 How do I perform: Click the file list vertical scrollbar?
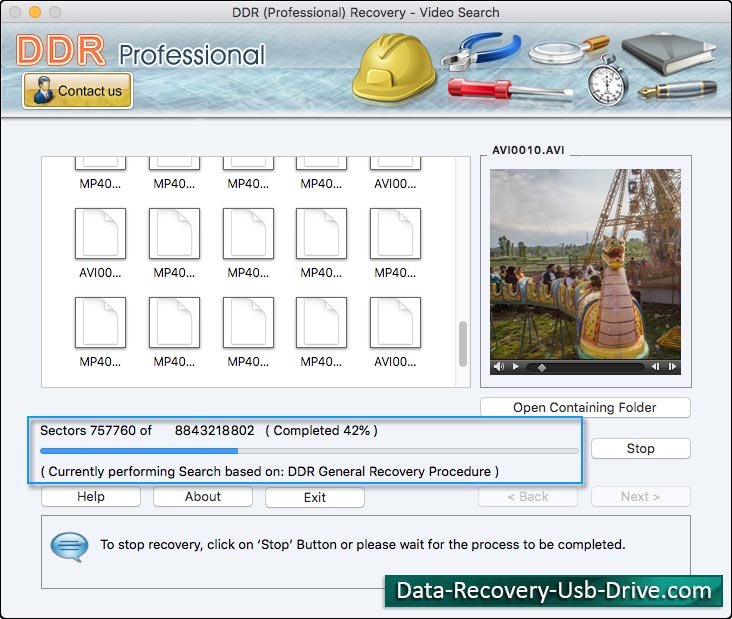(x=463, y=344)
